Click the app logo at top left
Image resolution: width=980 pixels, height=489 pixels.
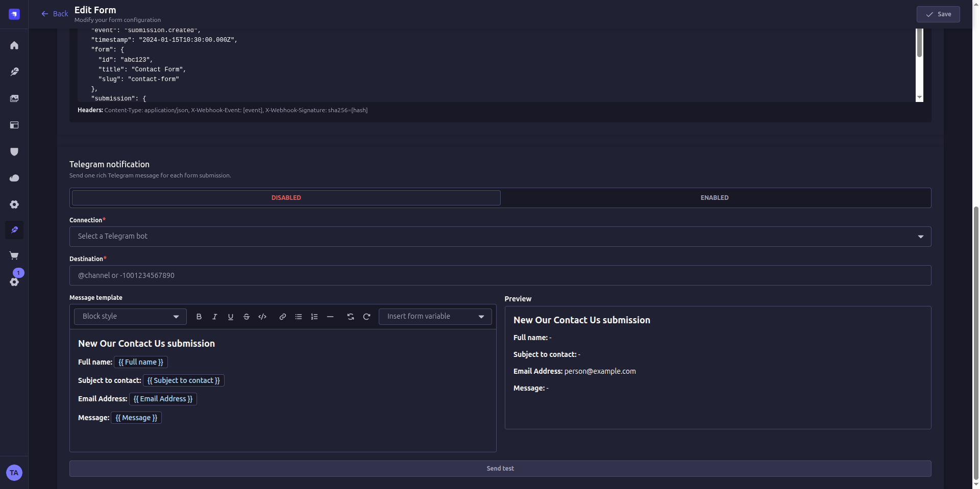tap(14, 14)
